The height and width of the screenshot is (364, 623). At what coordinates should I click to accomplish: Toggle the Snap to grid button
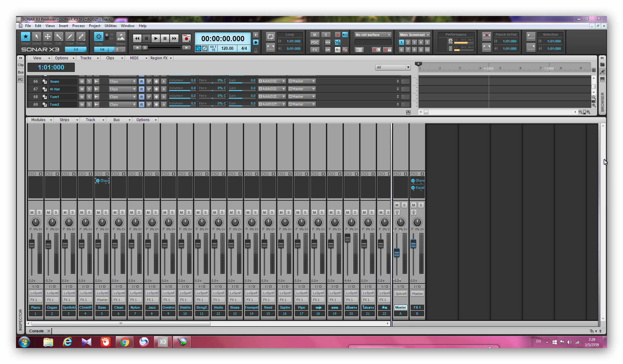click(x=98, y=37)
